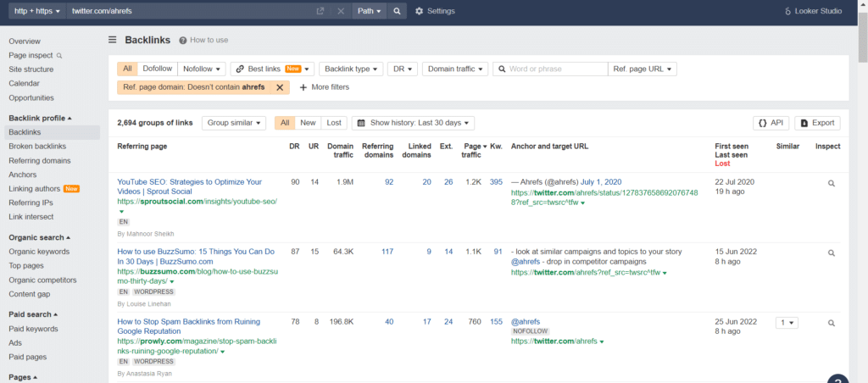Switch to New links tab
The image size is (868, 383).
click(308, 123)
